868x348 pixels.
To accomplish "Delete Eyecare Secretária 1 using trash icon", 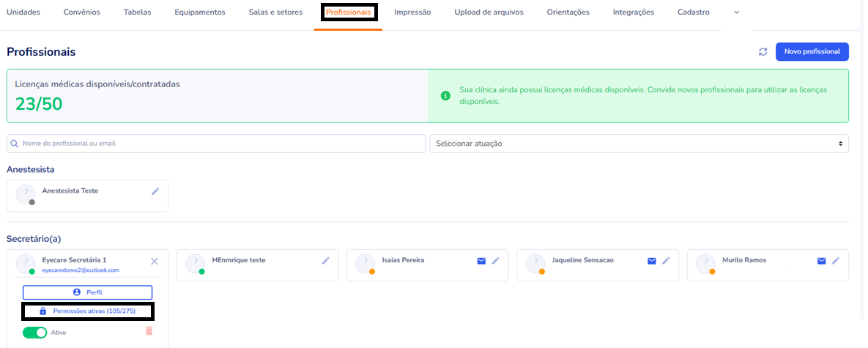I will coord(149,331).
